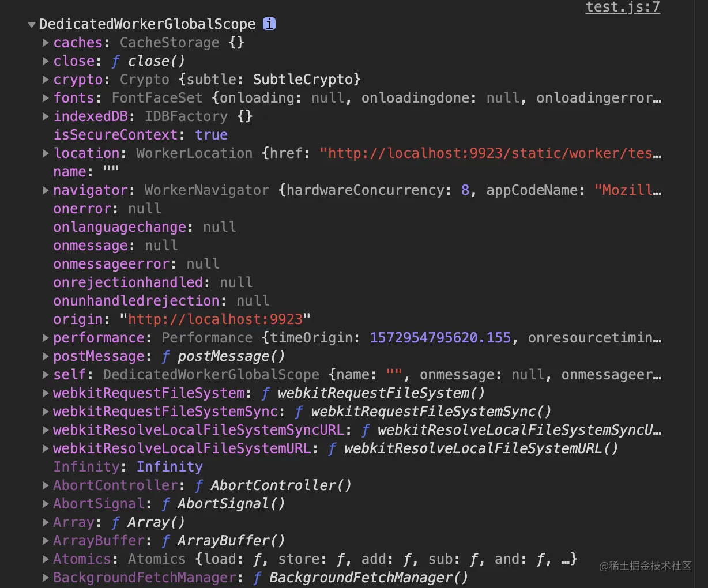Open the test.js:7 source link
The width and height of the screenshot is (708, 588).
coord(623,7)
